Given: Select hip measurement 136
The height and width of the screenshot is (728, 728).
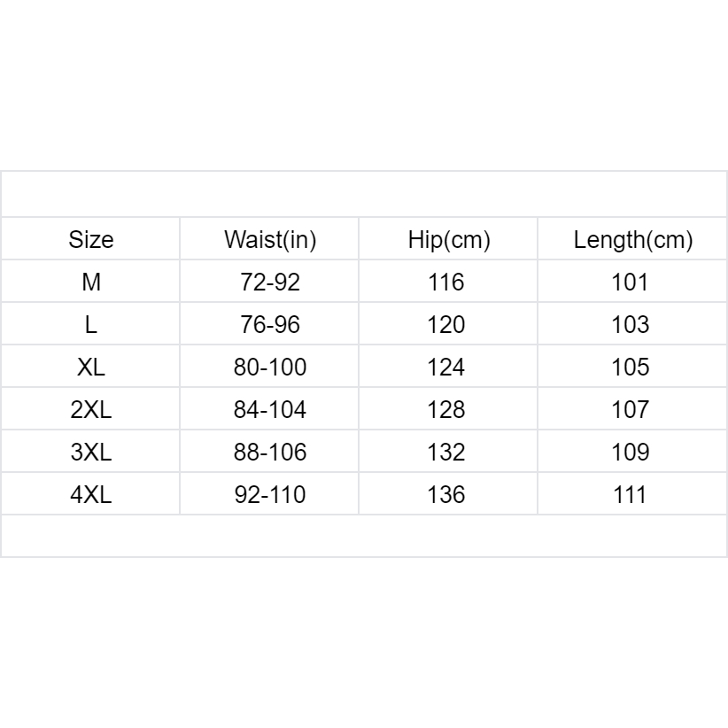Looking at the screenshot, I should (446, 494).
